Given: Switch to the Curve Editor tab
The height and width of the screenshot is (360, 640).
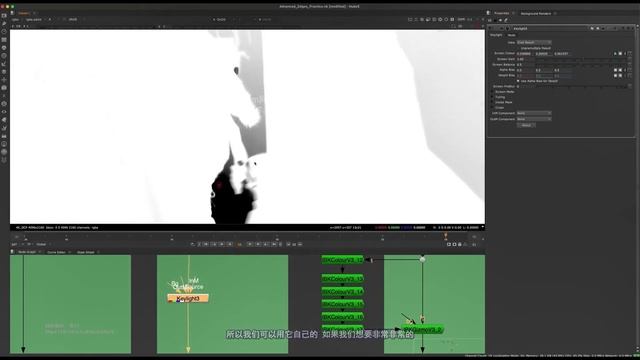Looking at the screenshot, I should (x=56, y=252).
